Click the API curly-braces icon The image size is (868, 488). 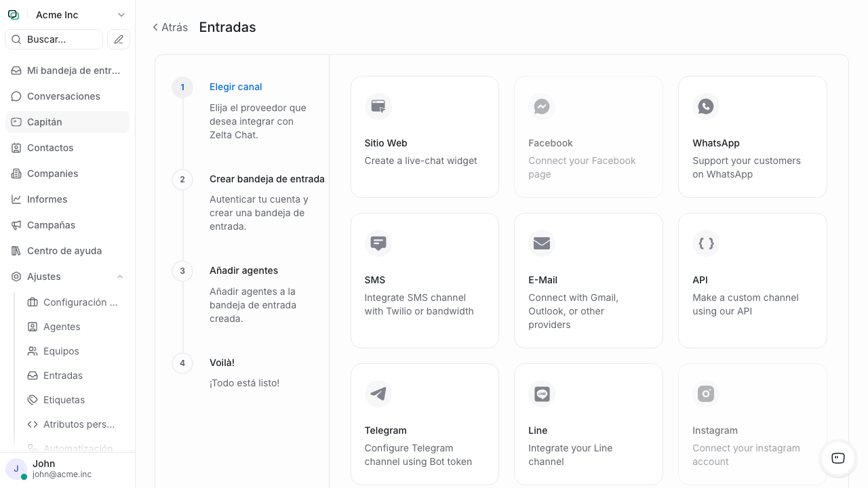pos(706,243)
